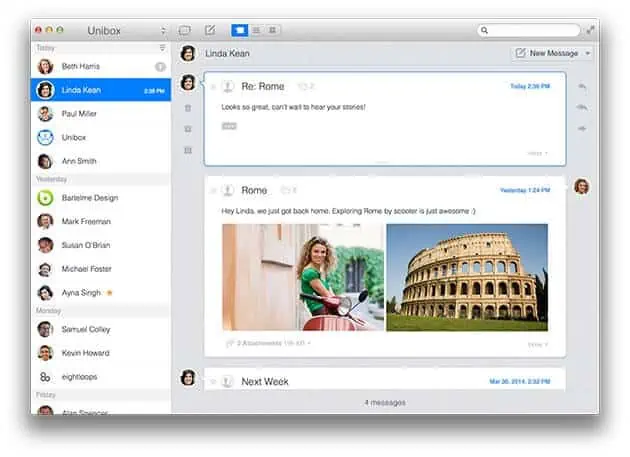Click Forward arrow beside Re: Rome

[582, 129]
